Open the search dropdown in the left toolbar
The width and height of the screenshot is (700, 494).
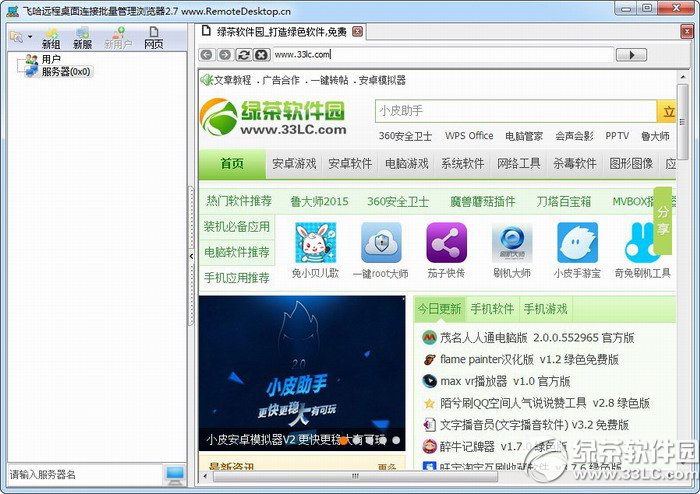[29, 37]
